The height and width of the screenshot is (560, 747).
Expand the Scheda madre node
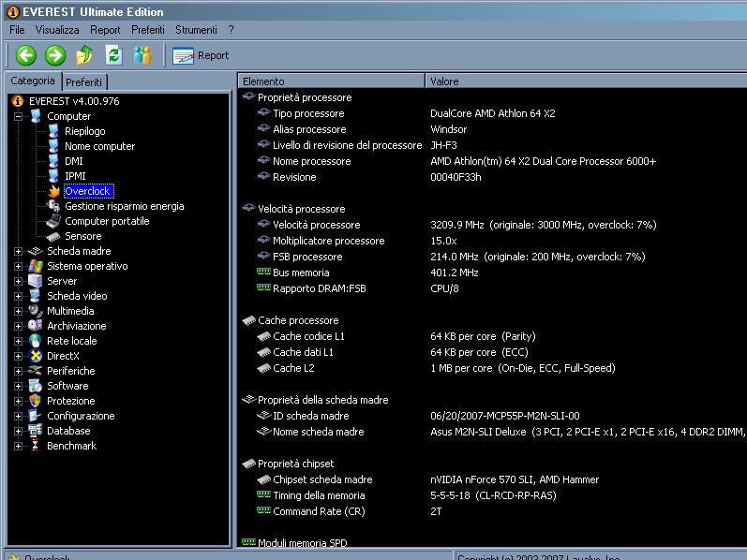click(18, 251)
